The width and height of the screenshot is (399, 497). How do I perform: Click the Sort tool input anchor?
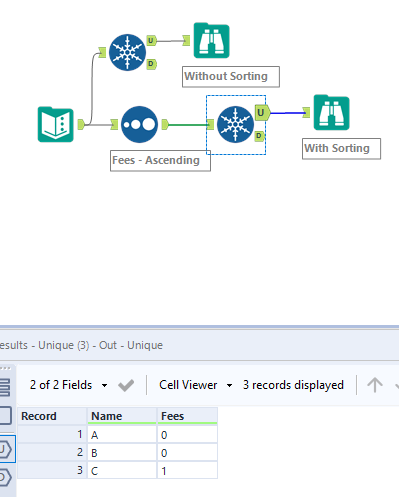(114, 125)
